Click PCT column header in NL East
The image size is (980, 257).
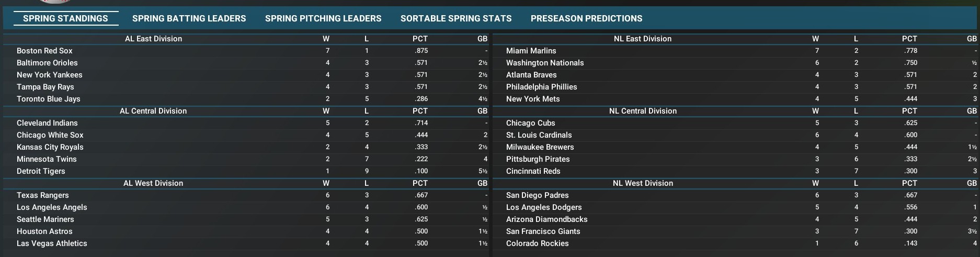tap(909, 39)
